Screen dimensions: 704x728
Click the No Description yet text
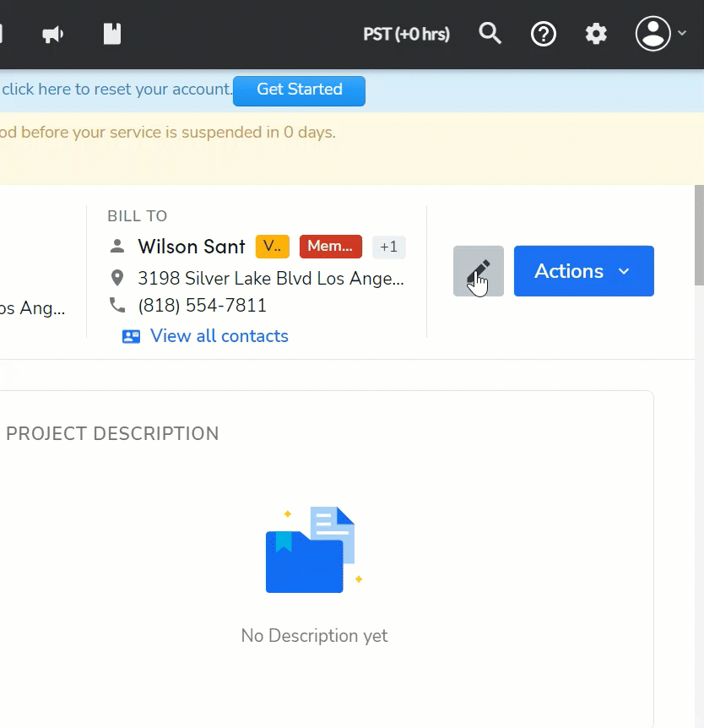tap(314, 636)
